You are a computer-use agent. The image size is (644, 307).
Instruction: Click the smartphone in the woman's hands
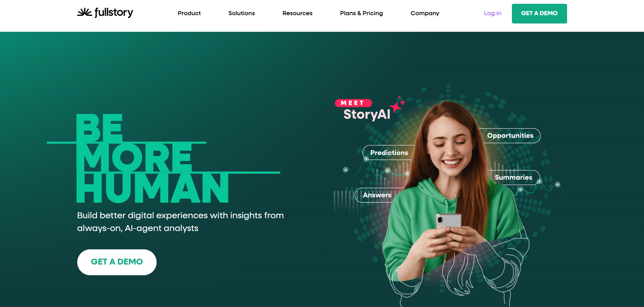(x=448, y=224)
